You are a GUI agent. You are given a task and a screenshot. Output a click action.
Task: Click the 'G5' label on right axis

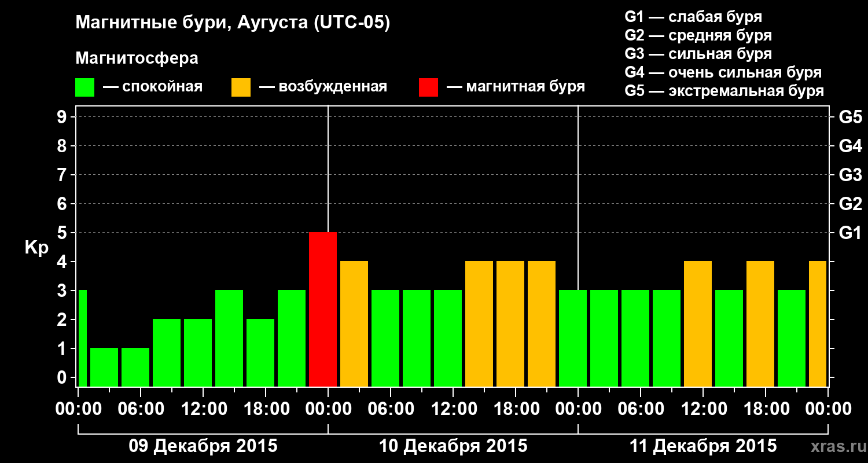click(851, 117)
